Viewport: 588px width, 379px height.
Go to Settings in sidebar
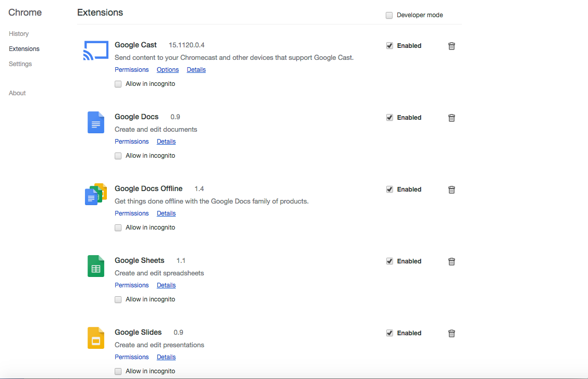20,64
